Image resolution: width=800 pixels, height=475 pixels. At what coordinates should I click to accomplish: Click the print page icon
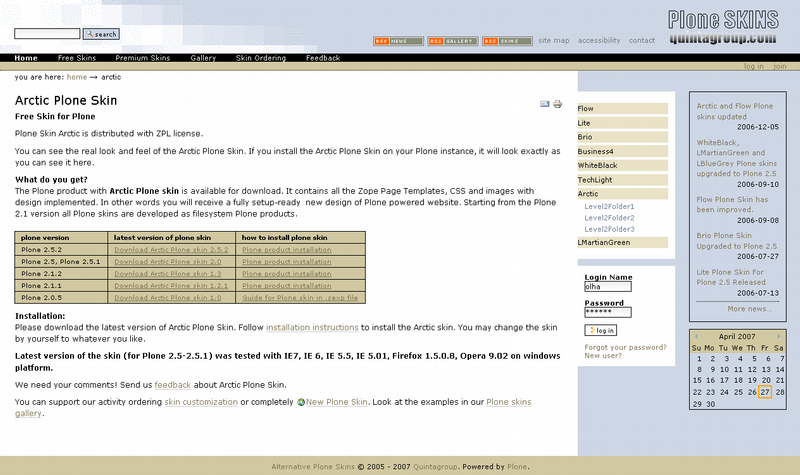tap(558, 104)
